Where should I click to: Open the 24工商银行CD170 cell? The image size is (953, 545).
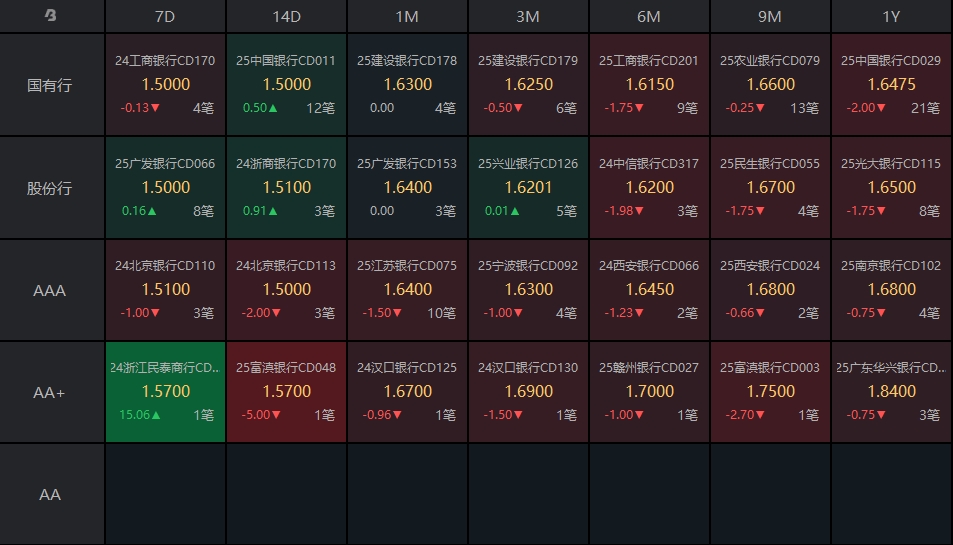pos(165,84)
